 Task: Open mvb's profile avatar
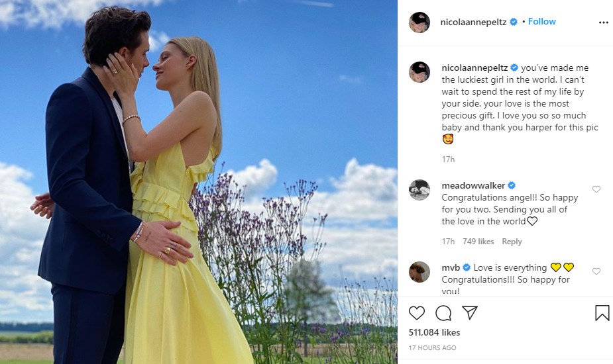pyautogui.click(x=419, y=272)
